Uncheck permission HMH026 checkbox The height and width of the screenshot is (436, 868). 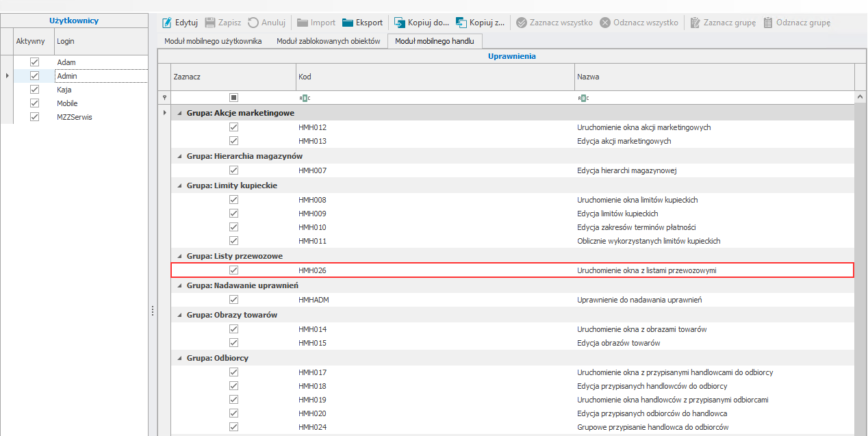(x=233, y=270)
